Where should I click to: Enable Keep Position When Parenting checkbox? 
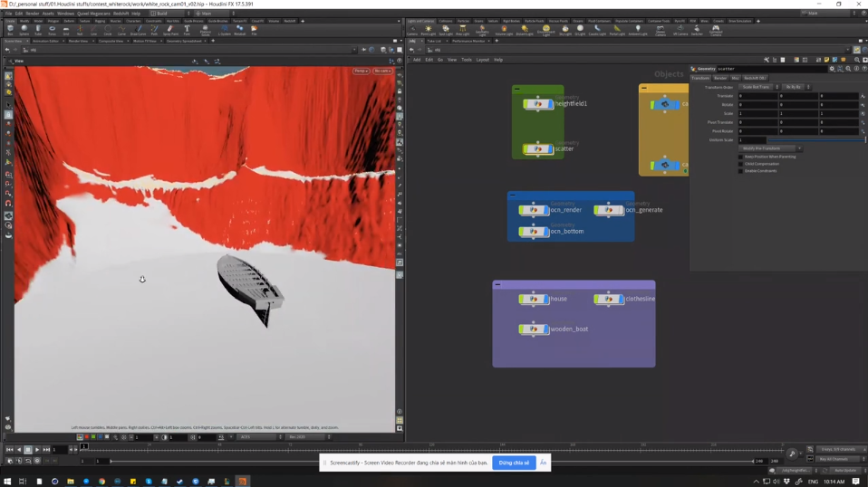[x=740, y=157]
